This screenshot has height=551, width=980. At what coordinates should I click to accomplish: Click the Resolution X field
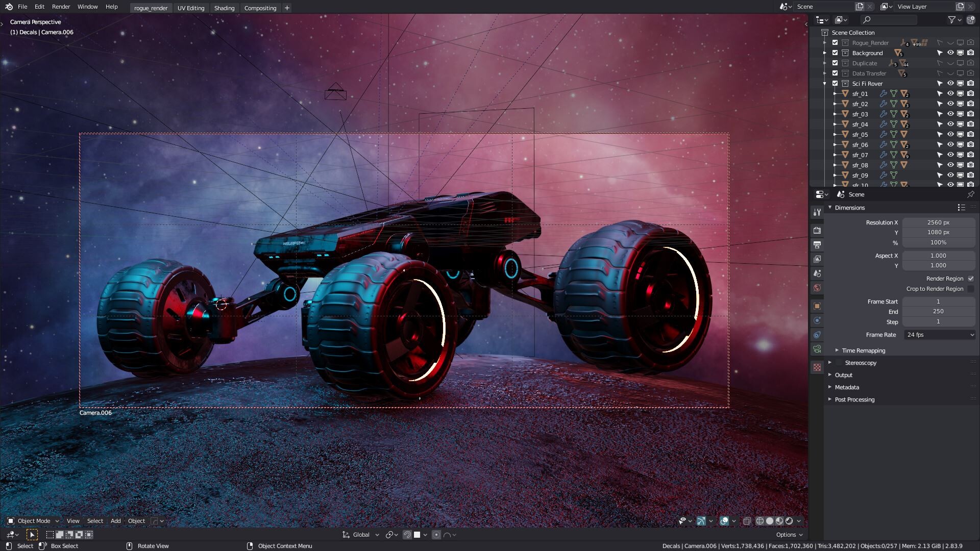pos(938,222)
